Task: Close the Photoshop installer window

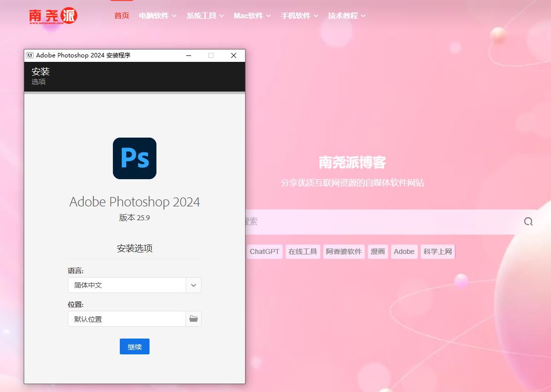Action: point(234,55)
